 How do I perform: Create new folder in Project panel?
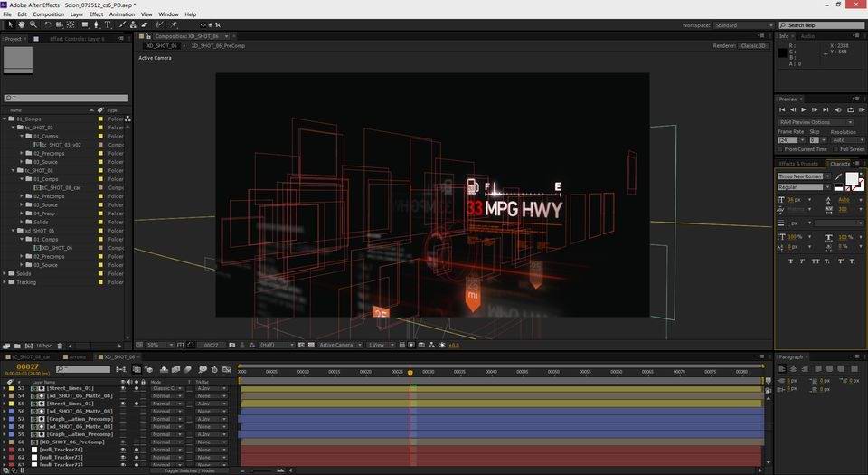coord(17,346)
